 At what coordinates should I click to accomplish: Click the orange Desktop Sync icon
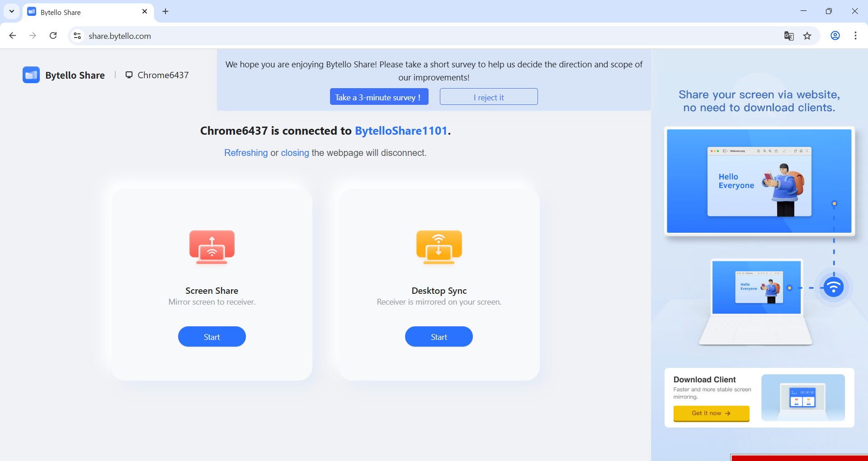click(x=439, y=247)
